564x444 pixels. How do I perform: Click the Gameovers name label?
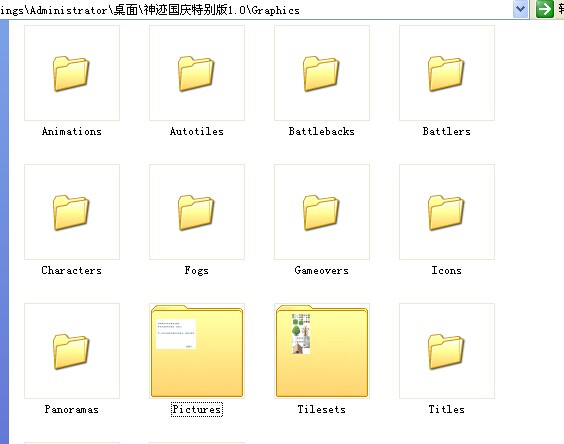(322, 270)
